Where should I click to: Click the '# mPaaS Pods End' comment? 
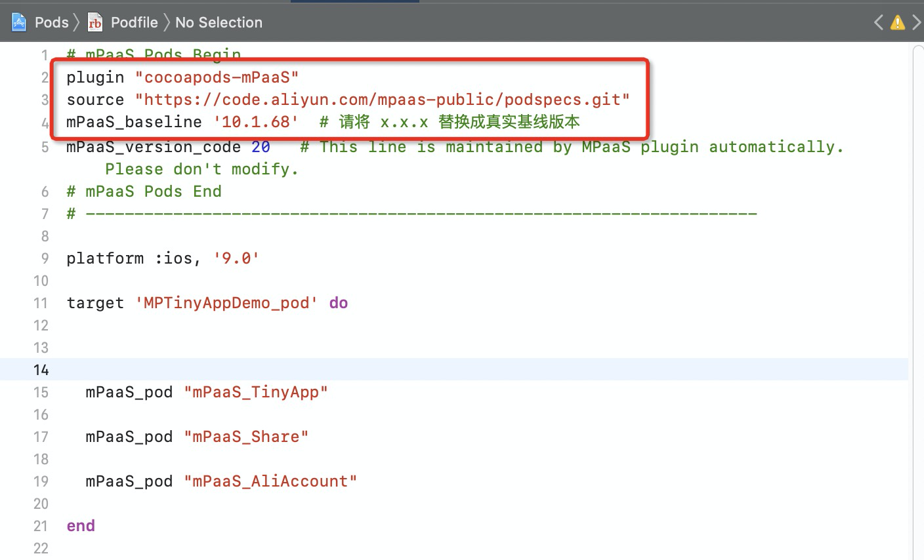point(144,191)
